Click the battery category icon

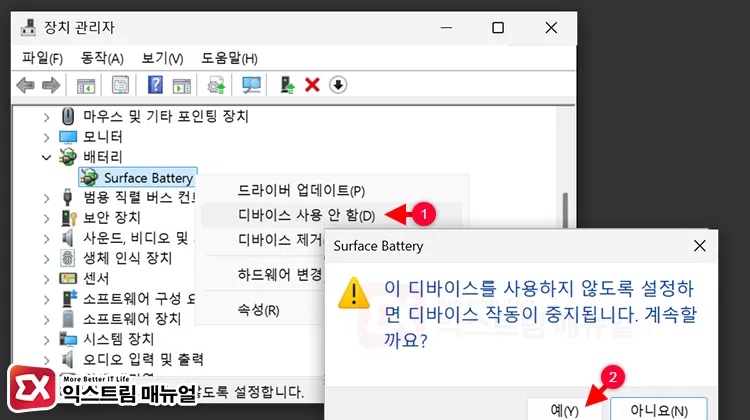coord(67,157)
